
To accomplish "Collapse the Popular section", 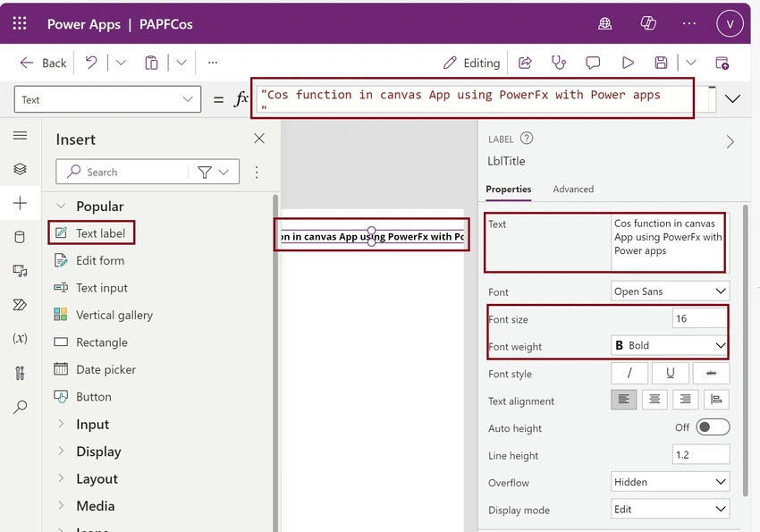I will (x=61, y=206).
